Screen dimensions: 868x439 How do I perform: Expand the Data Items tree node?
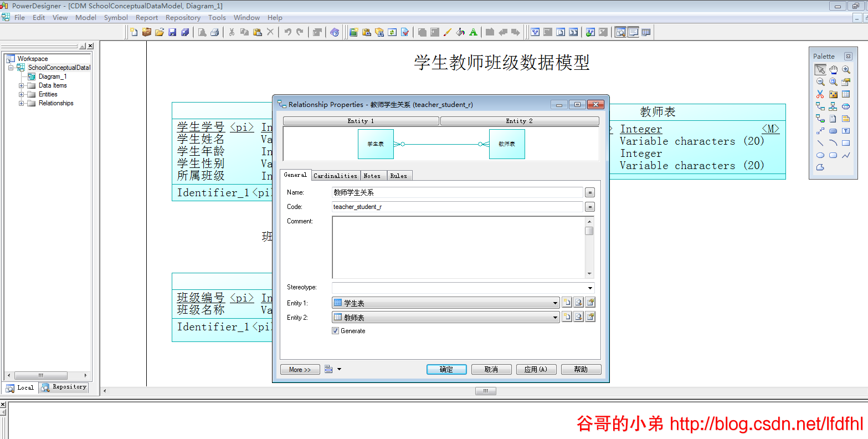coord(22,85)
